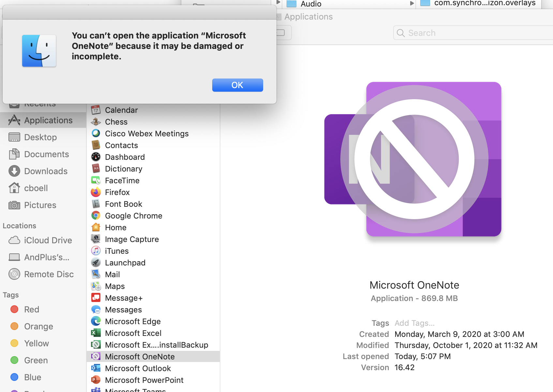Select the Google Chrome app icon

[x=96, y=216]
